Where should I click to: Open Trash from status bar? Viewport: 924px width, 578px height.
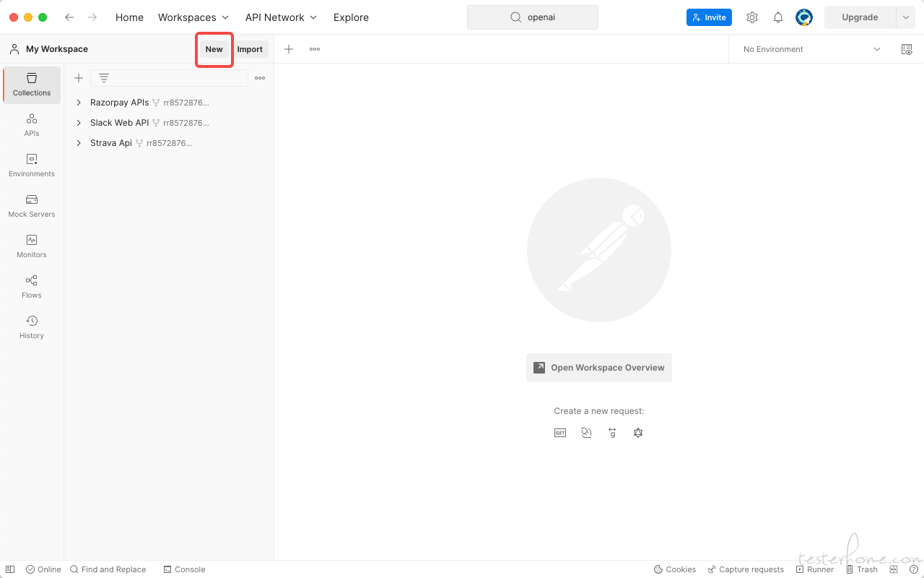pos(861,569)
